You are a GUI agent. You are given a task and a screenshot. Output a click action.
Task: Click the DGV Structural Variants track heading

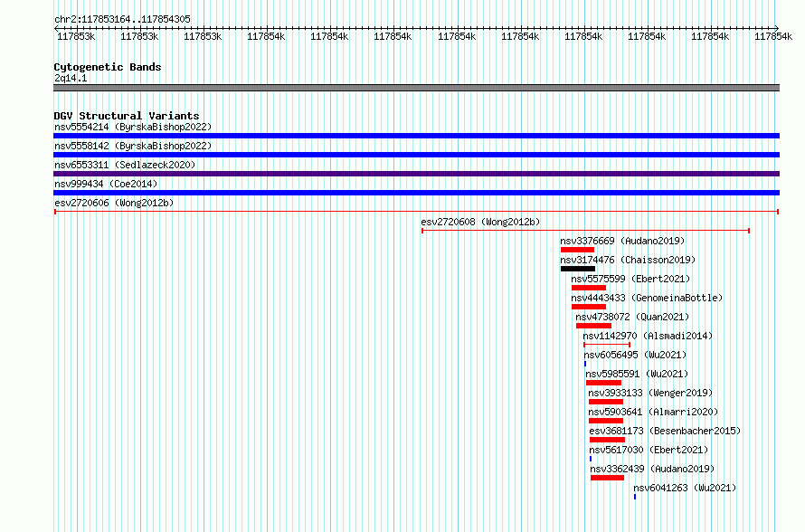pyautogui.click(x=127, y=116)
